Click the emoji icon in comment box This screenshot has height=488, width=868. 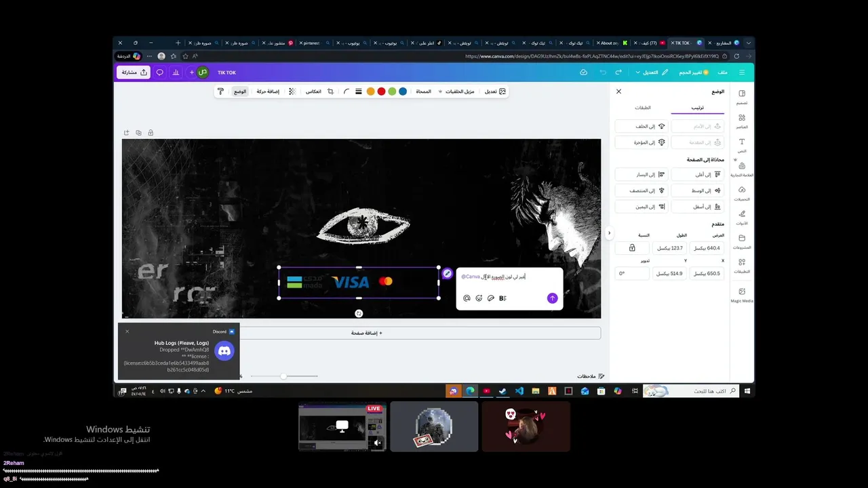point(479,298)
